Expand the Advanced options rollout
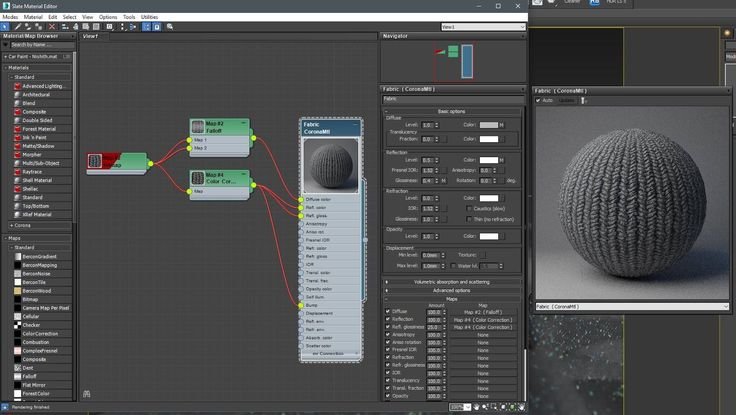 (x=452, y=291)
